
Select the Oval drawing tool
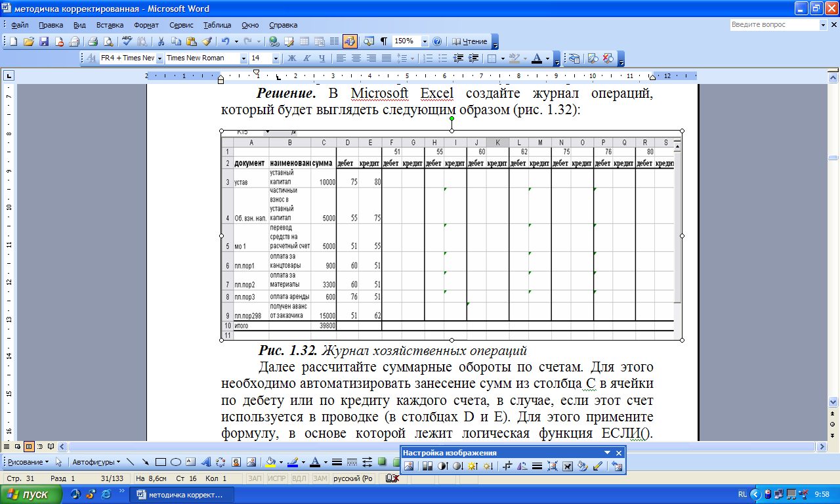(175, 462)
